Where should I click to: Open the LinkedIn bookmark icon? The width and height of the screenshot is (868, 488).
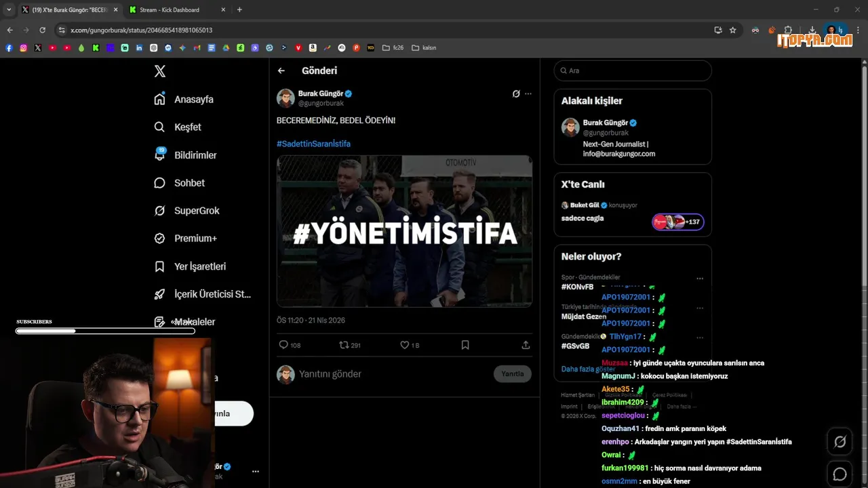point(139,48)
